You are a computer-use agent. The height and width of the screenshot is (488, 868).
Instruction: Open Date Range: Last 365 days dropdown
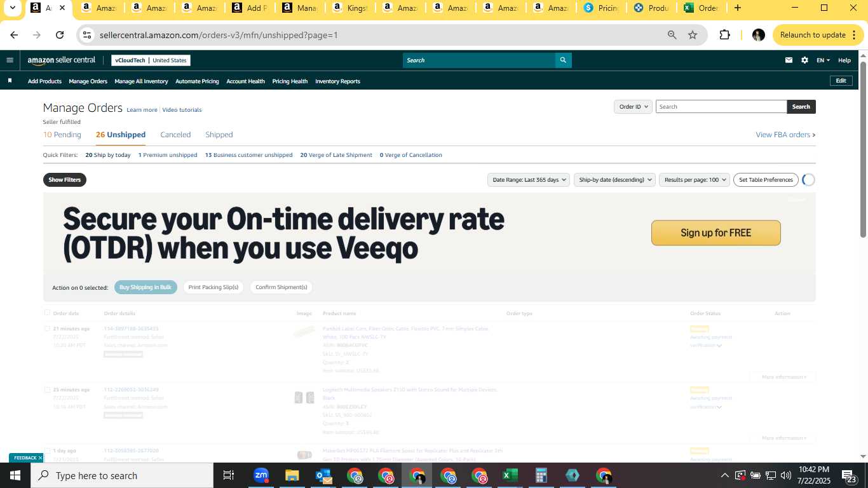coord(528,180)
